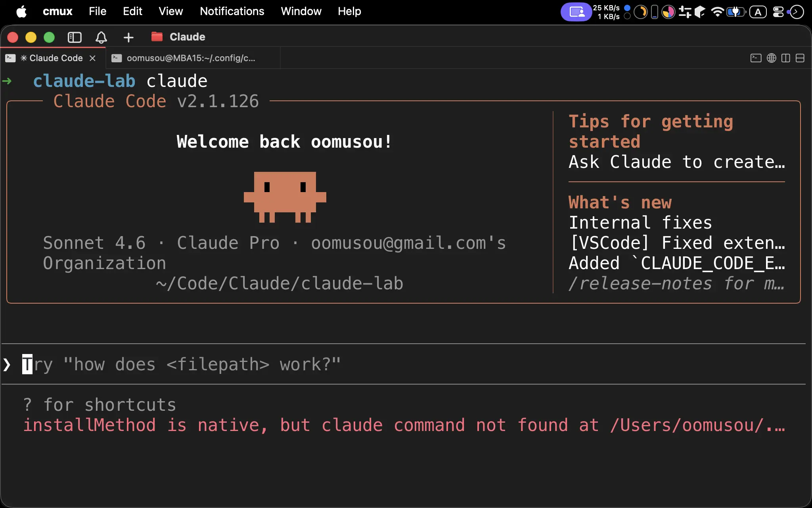Screen dimensions: 812x508
Task: Split the pane top and bottom
Action: [800, 58]
